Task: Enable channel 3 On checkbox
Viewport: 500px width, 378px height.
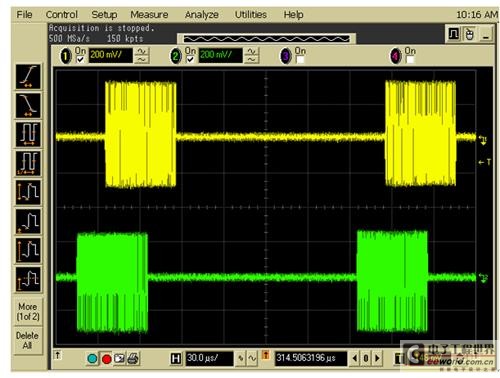Action: (300, 60)
